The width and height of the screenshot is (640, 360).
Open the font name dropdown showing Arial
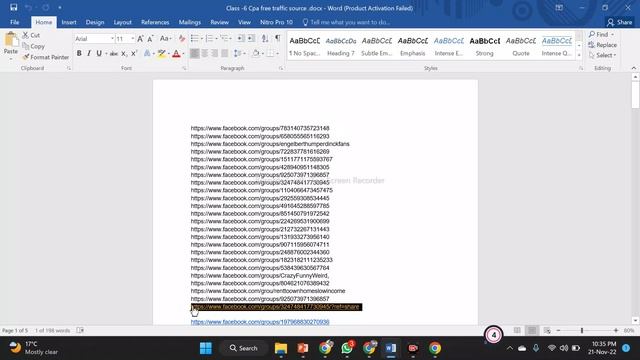(112, 39)
